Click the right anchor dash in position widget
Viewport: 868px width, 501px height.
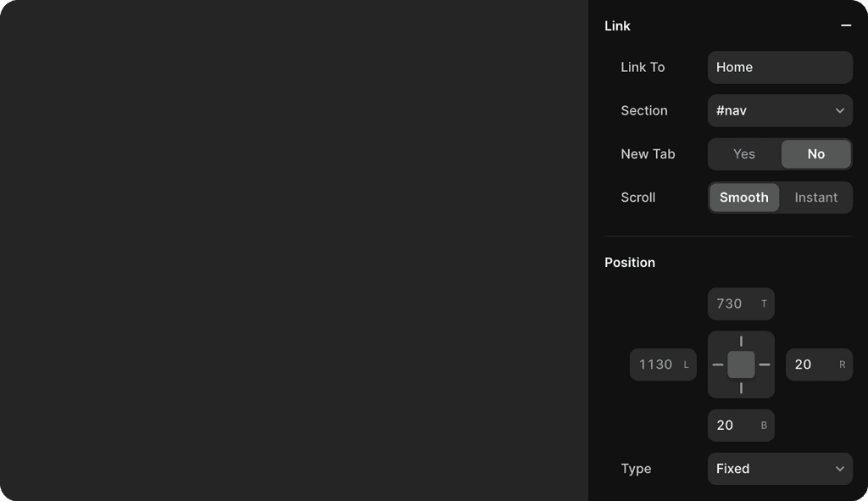coord(764,365)
